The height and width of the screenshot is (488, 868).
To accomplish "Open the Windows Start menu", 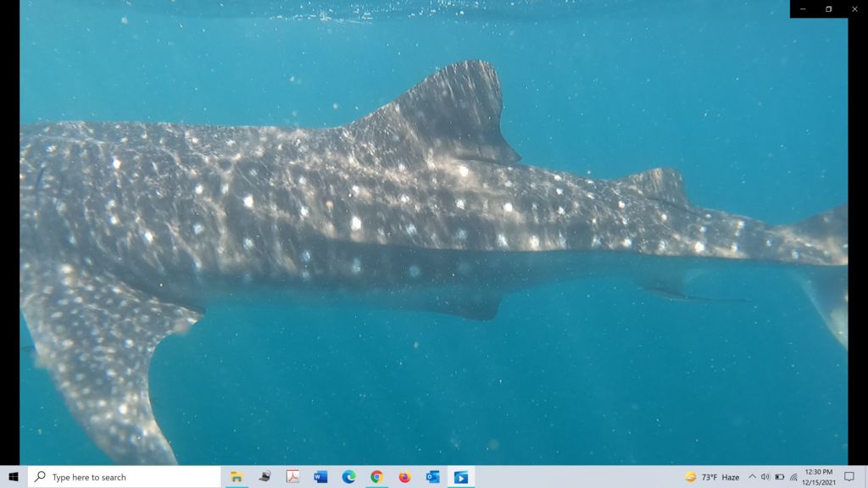I will click(x=14, y=477).
